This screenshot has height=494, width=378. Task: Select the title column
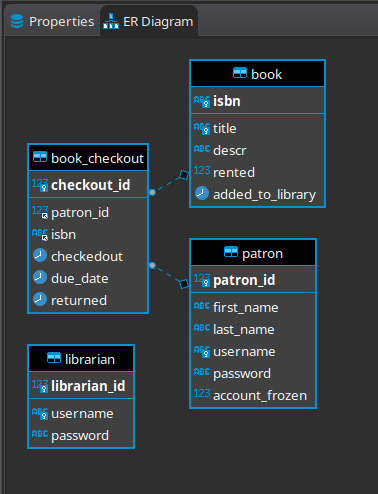coord(257,128)
